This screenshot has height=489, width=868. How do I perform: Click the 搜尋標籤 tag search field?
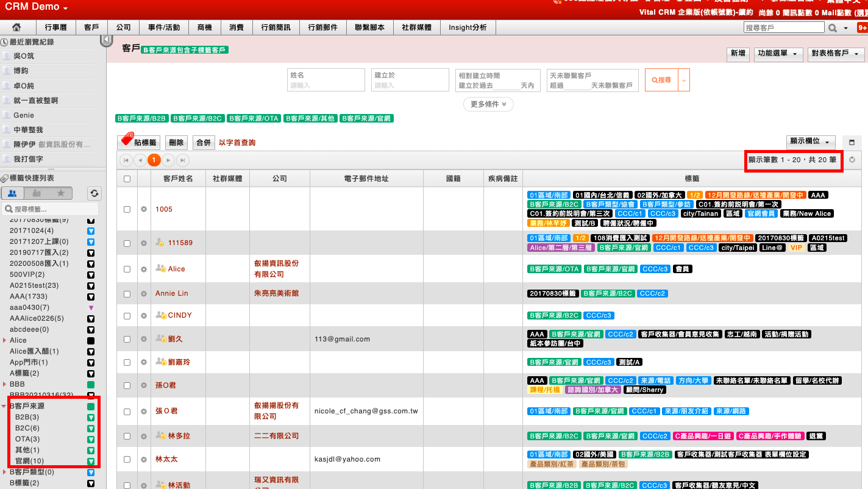(x=51, y=209)
